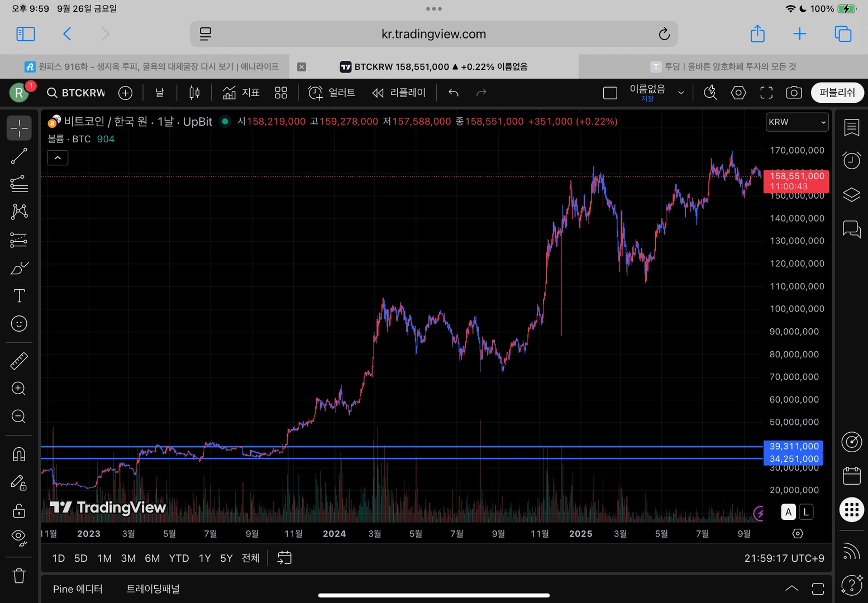Select the 1Y time range
Image resolution: width=868 pixels, height=603 pixels.
(x=205, y=558)
